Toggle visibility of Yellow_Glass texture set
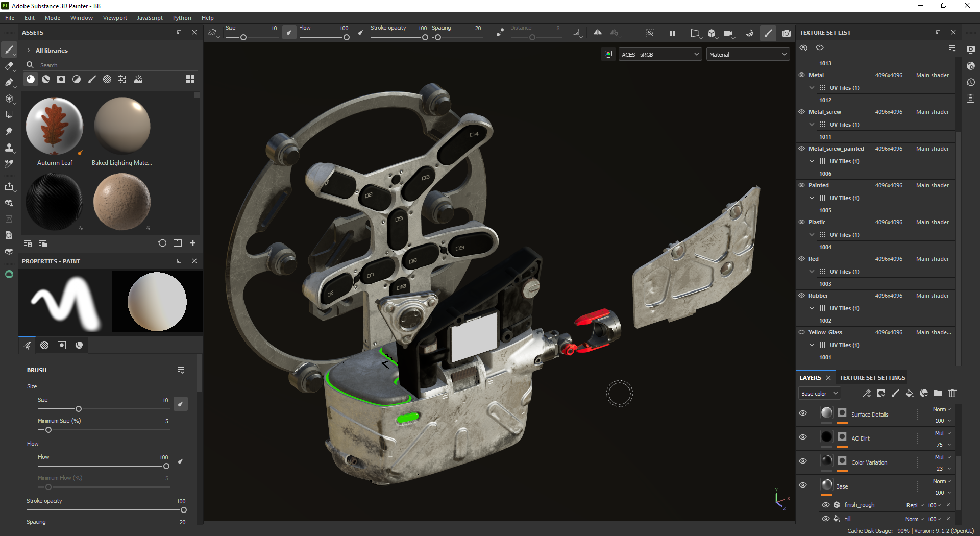Image resolution: width=980 pixels, height=536 pixels. [x=802, y=332]
